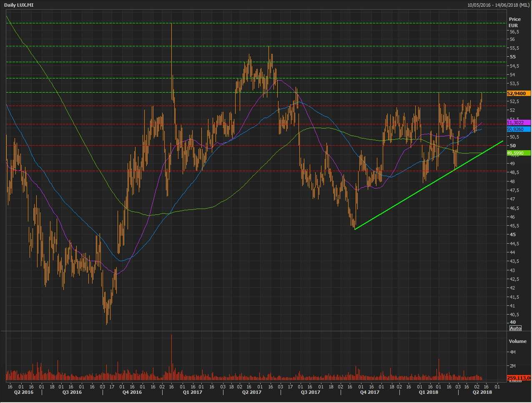The height and width of the screenshot is (403, 532).
Task: Select the magenta 51,3022 moving average tag
Action: pos(518,123)
